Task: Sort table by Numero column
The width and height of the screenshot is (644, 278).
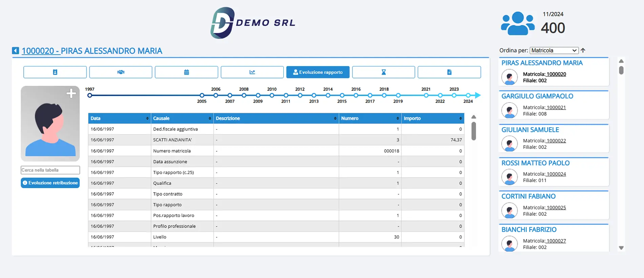Action: [370, 118]
